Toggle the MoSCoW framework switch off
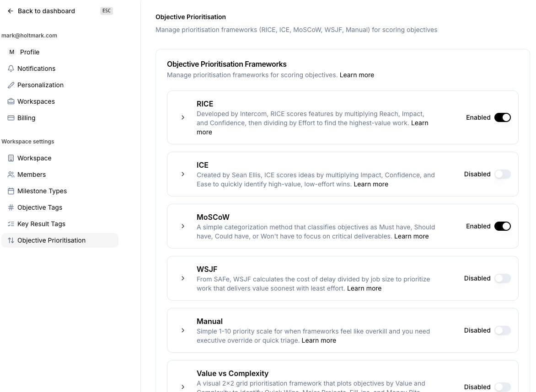The image size is (536, 392). (x=502, y=226)
